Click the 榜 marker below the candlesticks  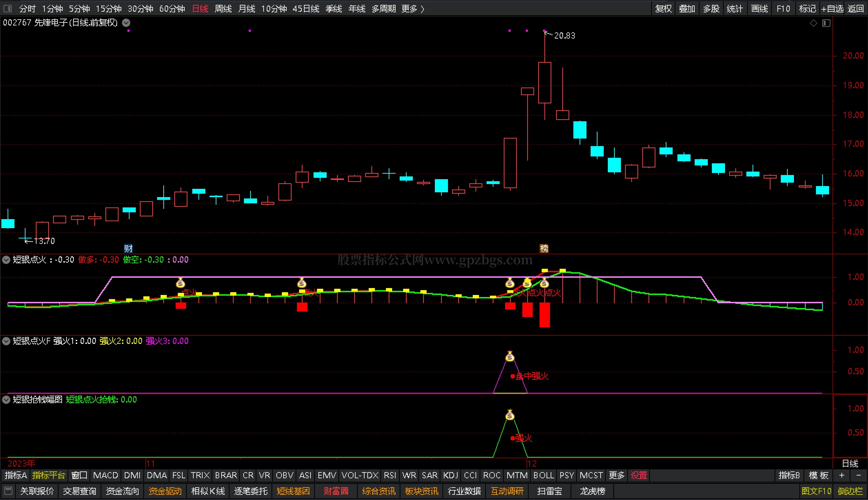pyautogui.click(x=544, y=248)
